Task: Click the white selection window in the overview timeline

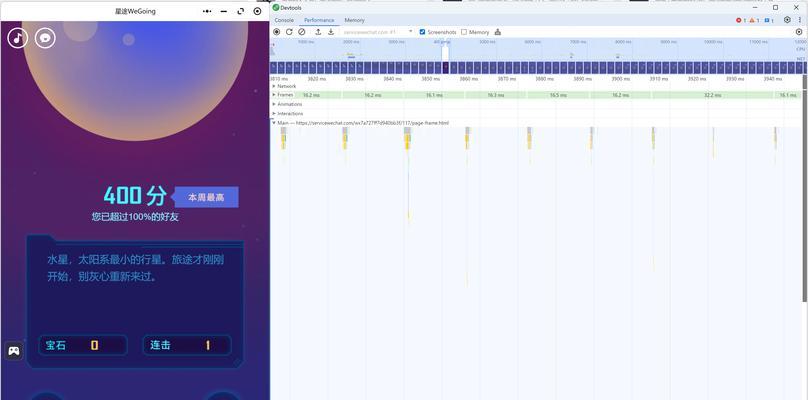Action: (445, 52)
